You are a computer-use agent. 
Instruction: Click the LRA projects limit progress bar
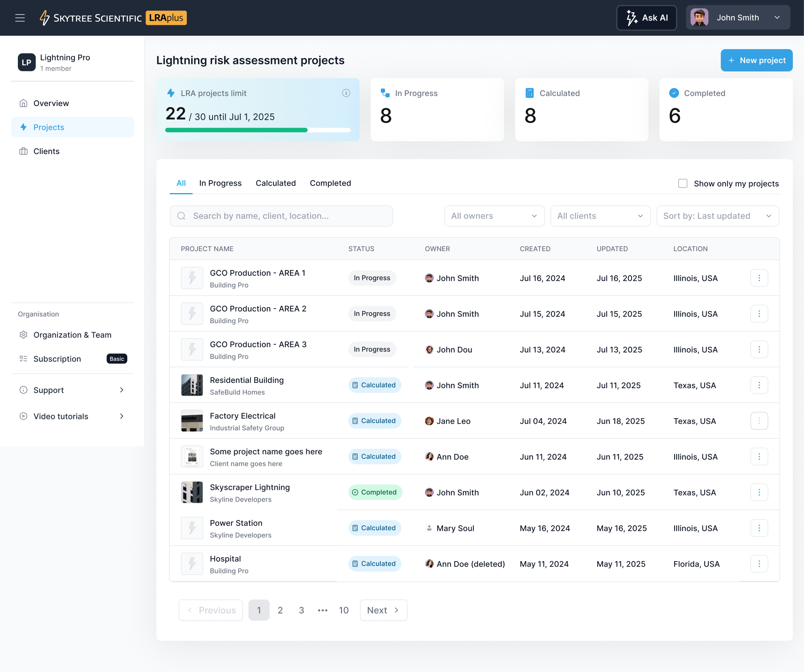pyautogui.click(x=257, y=130)
